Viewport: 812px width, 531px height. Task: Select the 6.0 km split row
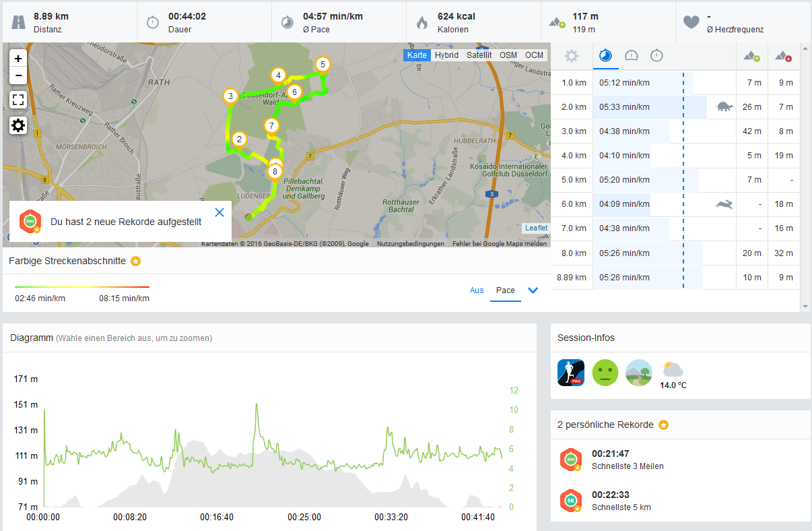tap(675, 204)
